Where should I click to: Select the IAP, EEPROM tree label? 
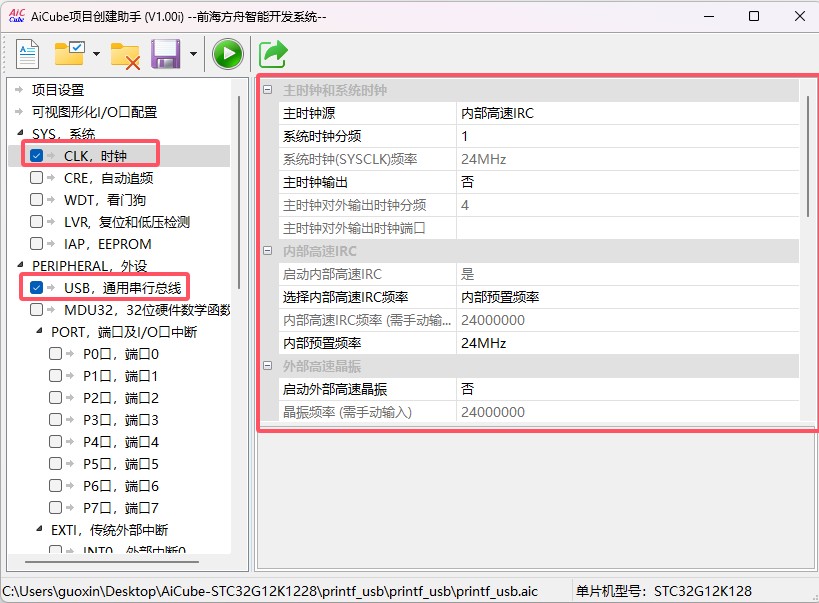[108, 243]
